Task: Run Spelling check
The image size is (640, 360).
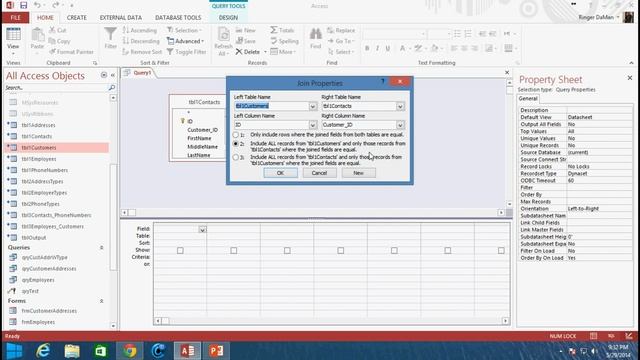Action: pyautogui.click(x=284, y=41)
